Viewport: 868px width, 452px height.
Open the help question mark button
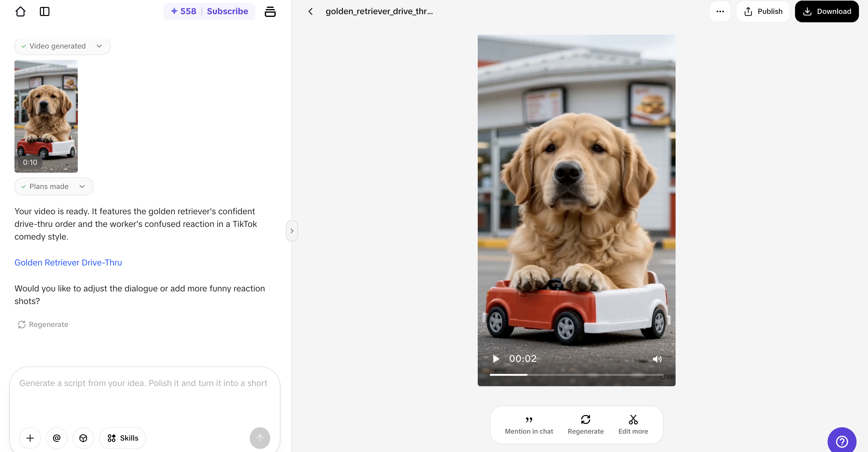coord(842,441)
